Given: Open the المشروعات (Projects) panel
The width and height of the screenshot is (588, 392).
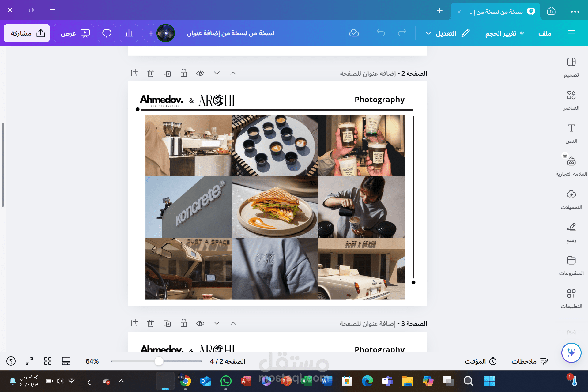Looking at the screenshot, I should point(571,266).
